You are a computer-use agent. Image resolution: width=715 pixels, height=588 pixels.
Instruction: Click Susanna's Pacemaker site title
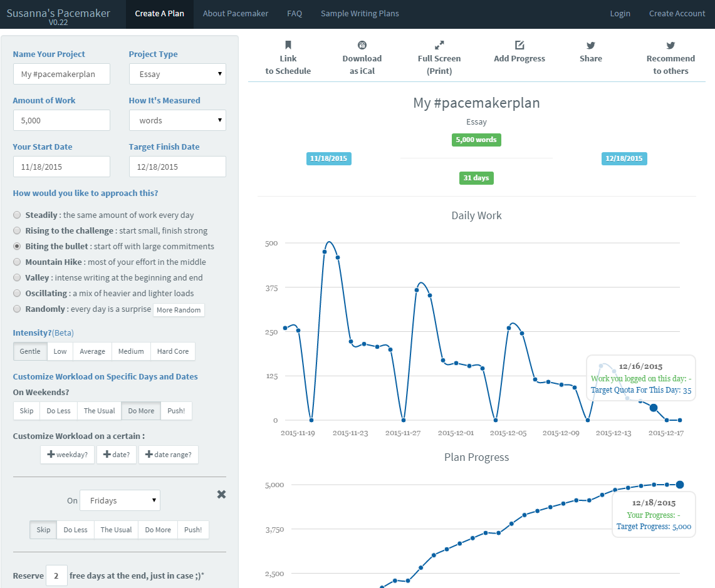58,13
